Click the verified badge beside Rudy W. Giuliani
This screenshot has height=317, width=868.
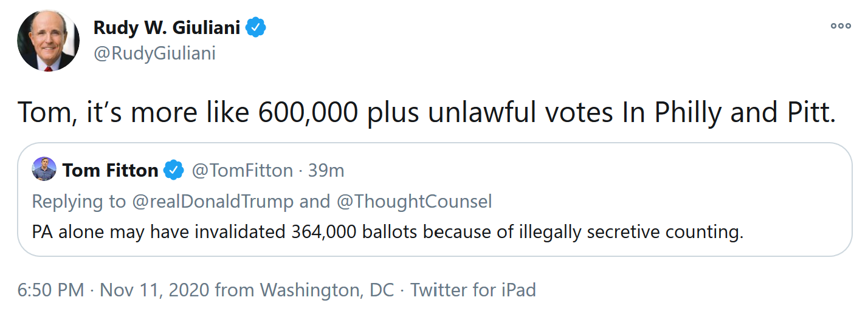pos(256,28)
